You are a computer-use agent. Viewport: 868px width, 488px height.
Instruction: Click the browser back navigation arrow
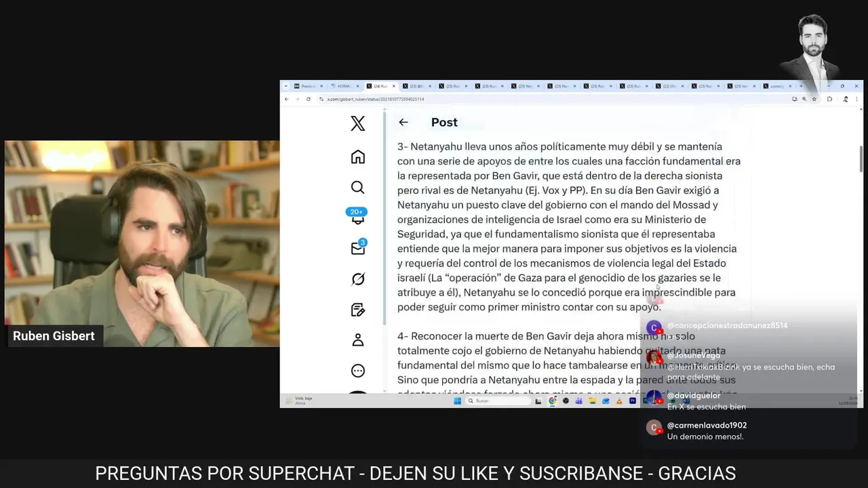pos(286,99)
